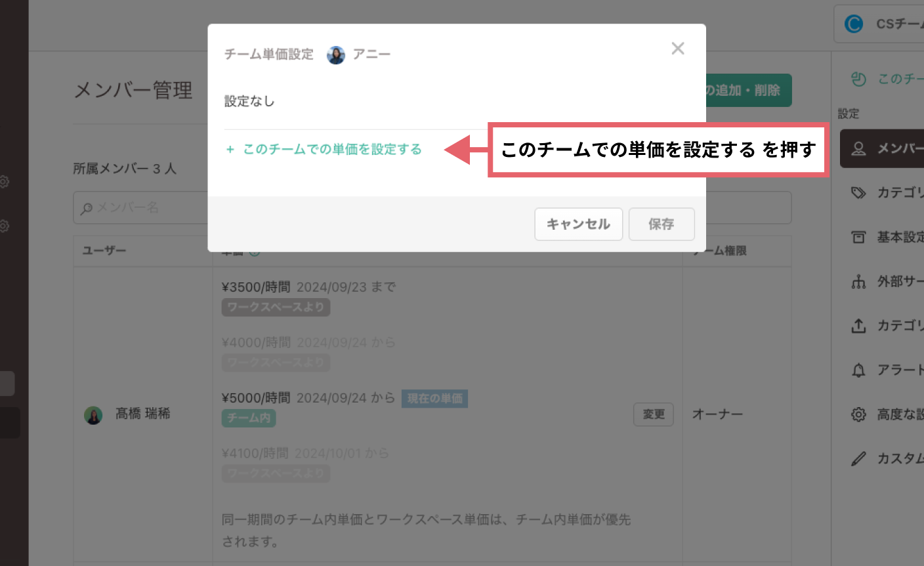Screen dimensions: 924x566
Task: Select the カテゴリ tag icon in the sidebar
Action: pos(859,192)
